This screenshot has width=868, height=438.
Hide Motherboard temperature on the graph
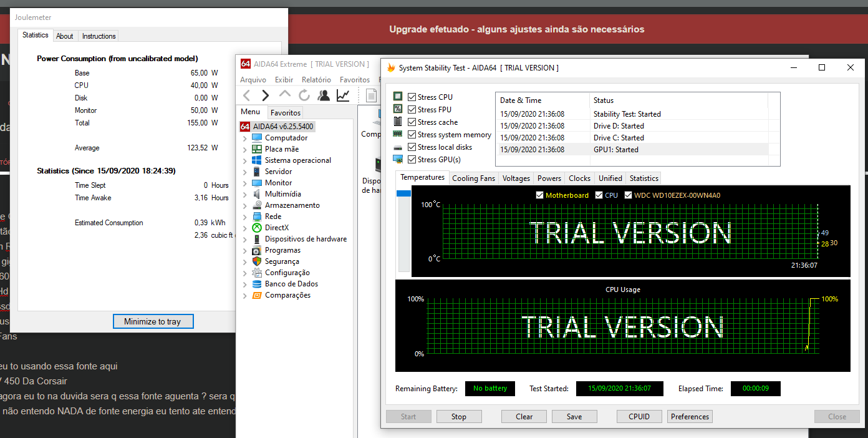[539, 195]
